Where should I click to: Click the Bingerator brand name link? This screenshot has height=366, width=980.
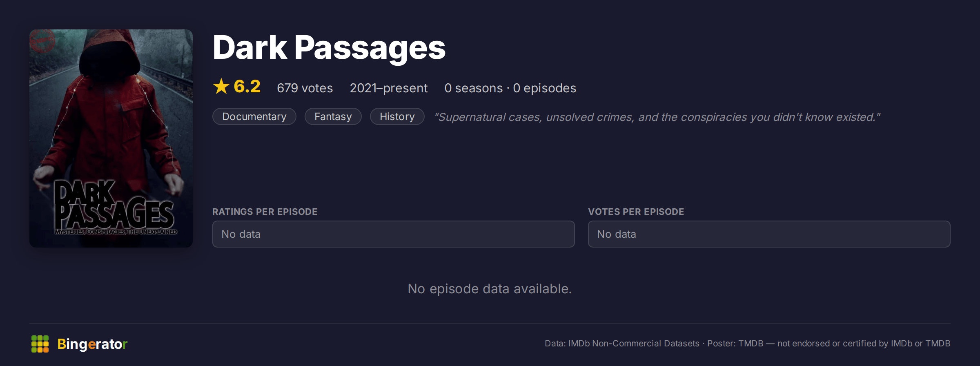(x=92, y=344)
